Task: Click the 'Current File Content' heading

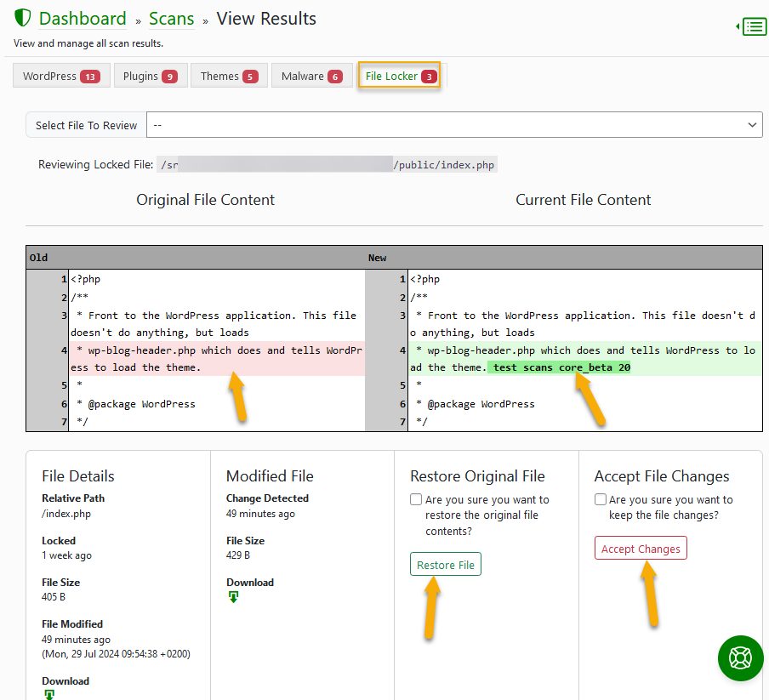Action: click(x=583, y=200)
